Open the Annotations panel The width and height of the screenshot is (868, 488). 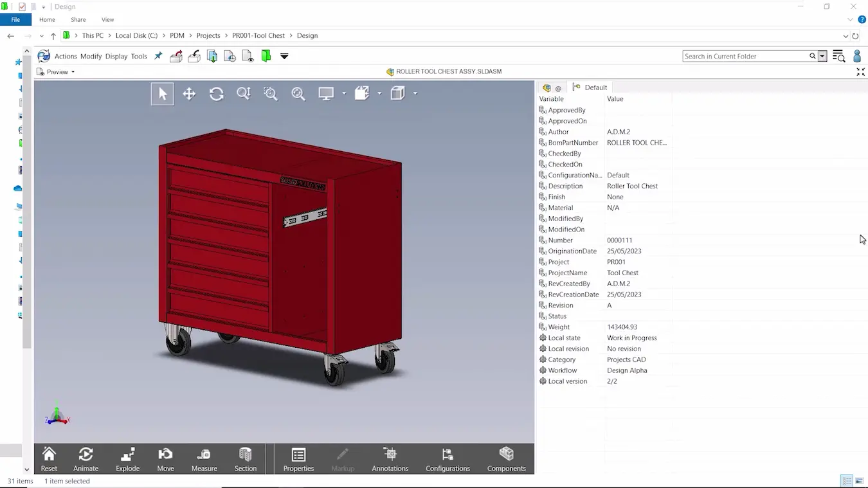[390, 458]
